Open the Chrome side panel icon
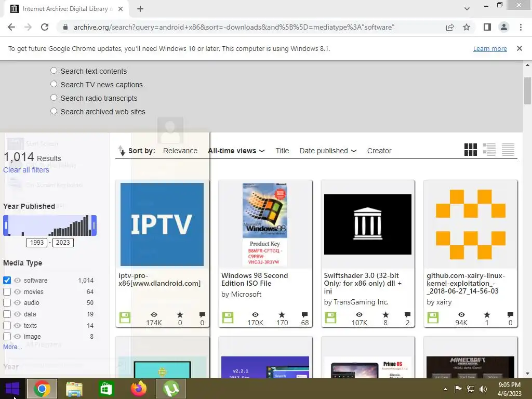The width and height of the screenshot is (532, 399). [487, 27]
